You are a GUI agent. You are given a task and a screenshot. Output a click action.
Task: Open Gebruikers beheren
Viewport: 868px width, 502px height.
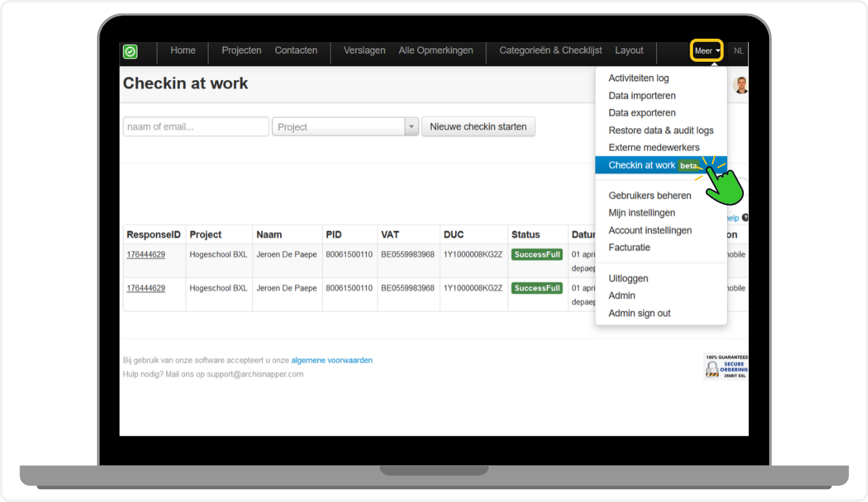coord(661,195)
